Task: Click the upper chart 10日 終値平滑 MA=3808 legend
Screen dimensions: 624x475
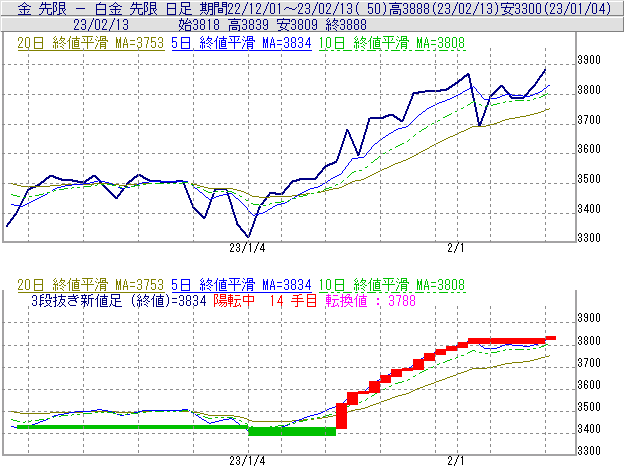Action: pyautogui.click(x=392, y=43)
